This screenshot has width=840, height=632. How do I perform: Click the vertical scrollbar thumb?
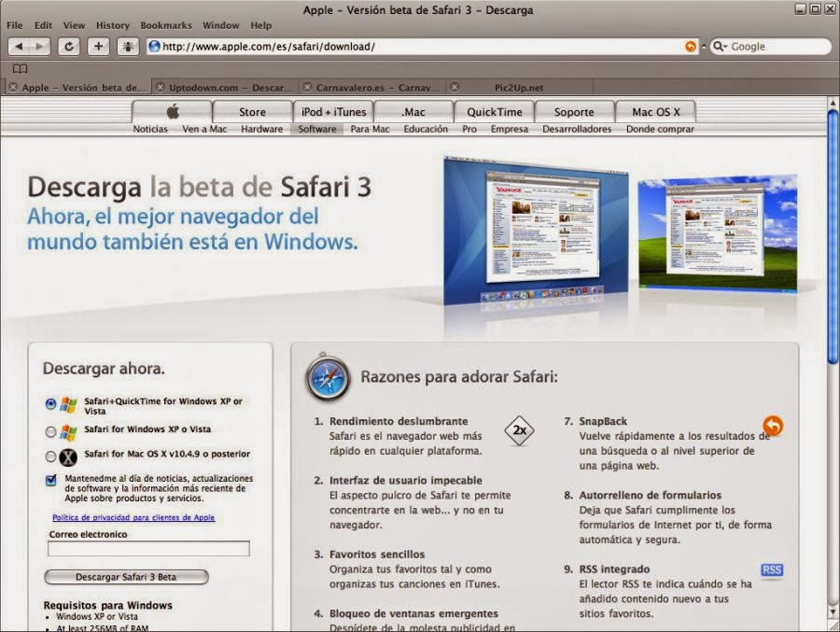833,236
